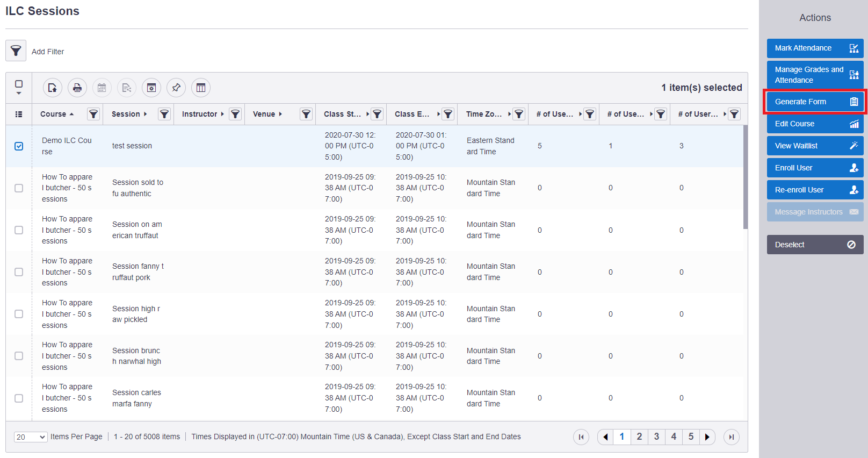
Task: Go to page 2
Action: [639, 437]
